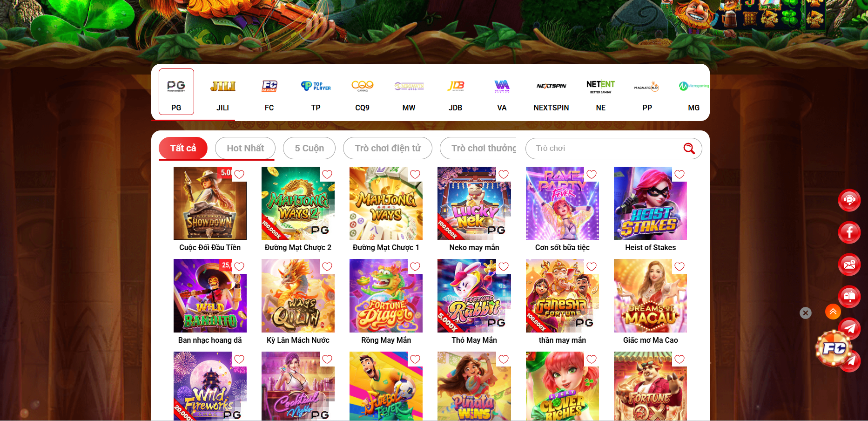868x421 pixels.
Task: Favorite Kỳ Lân Mách Nước game
Action: 327,266
